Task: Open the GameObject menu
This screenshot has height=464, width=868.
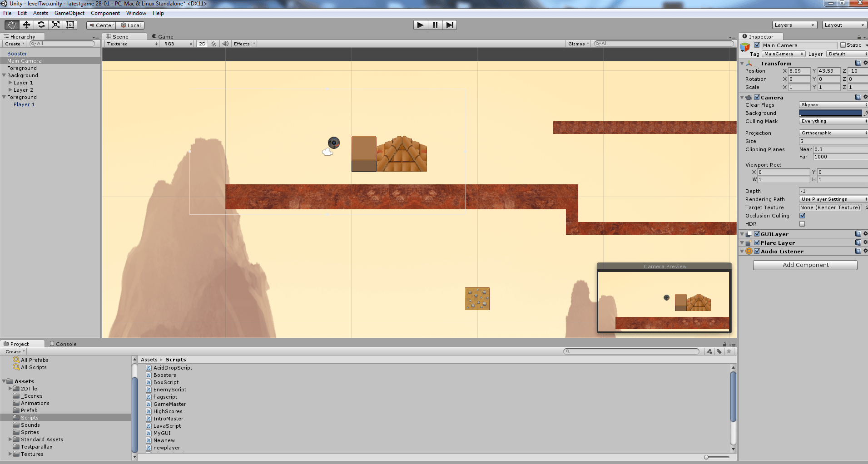Action: (69, 13)
